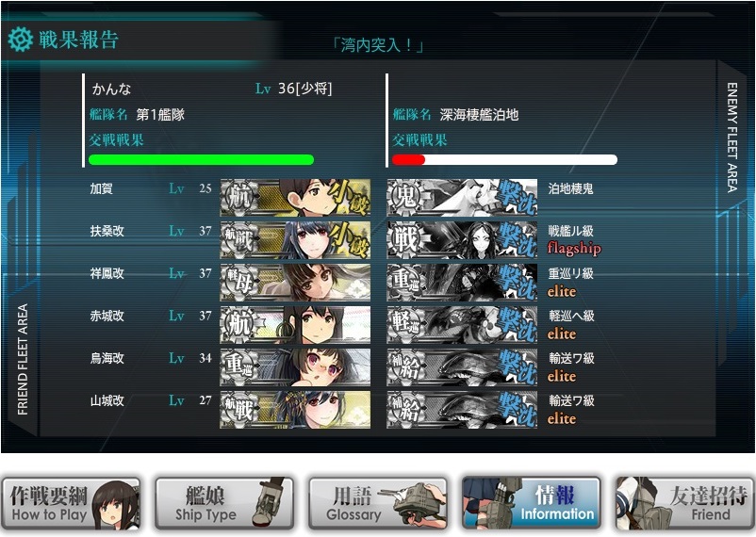Open the 艦娘 Ship Type tab
The width and height of the screenshot is (756, 537).
pos(224,504)
